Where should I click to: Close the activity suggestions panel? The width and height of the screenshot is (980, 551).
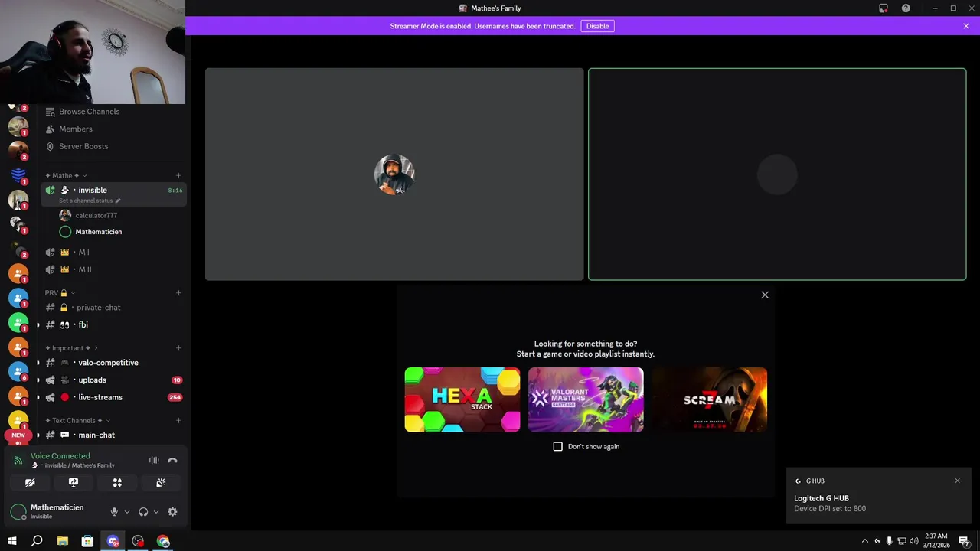tap(765, 295)
